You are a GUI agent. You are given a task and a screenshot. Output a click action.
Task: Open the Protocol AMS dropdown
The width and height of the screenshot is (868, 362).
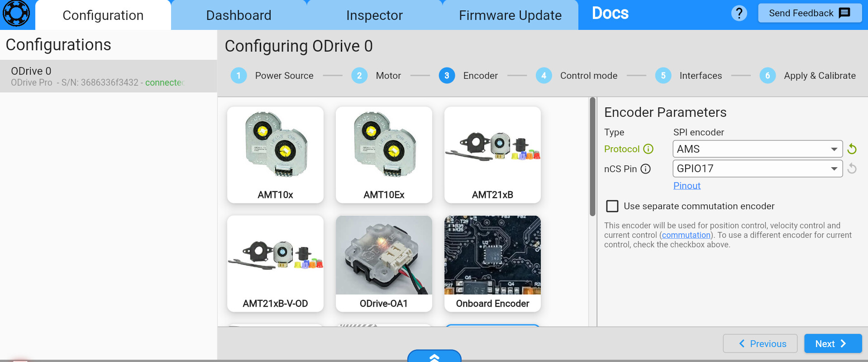point(758,149)
